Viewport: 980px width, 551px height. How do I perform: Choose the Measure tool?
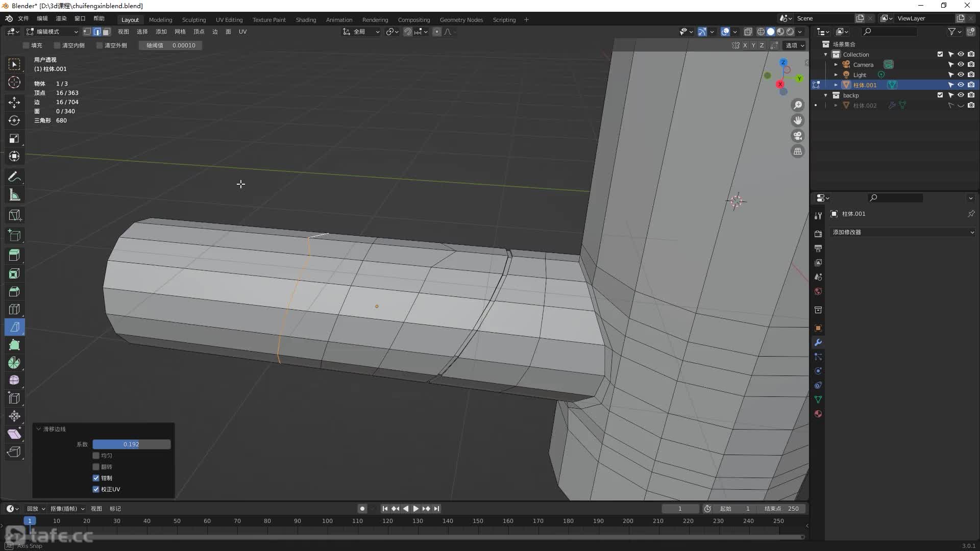click(x=14, y=195)
